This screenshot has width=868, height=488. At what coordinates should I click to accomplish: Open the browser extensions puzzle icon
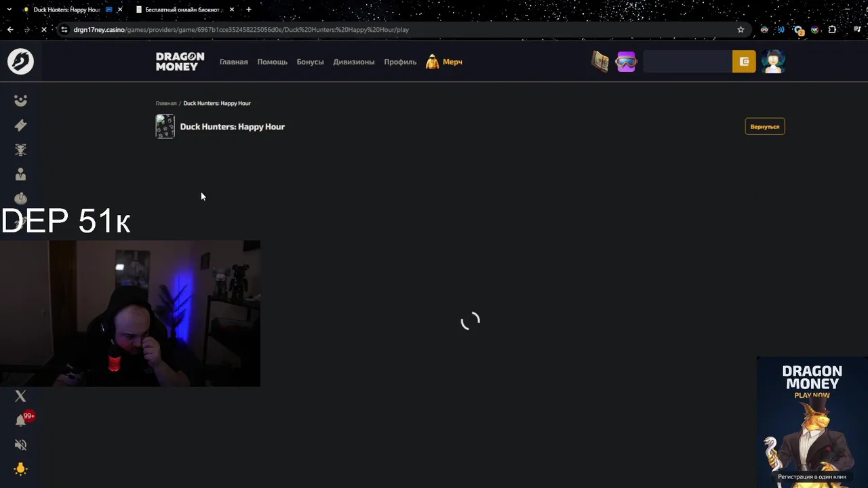pyautogui.click(x=832, y=29)
